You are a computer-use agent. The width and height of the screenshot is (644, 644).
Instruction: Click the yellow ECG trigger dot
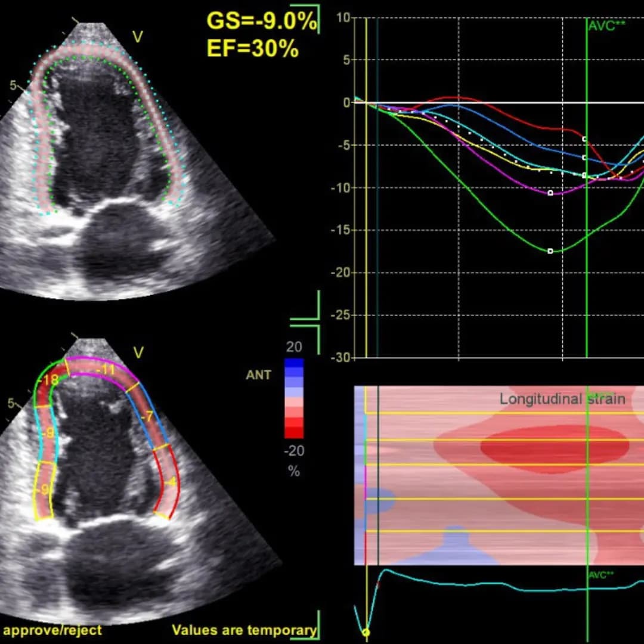pyautogui.click(x=366, y=632)
